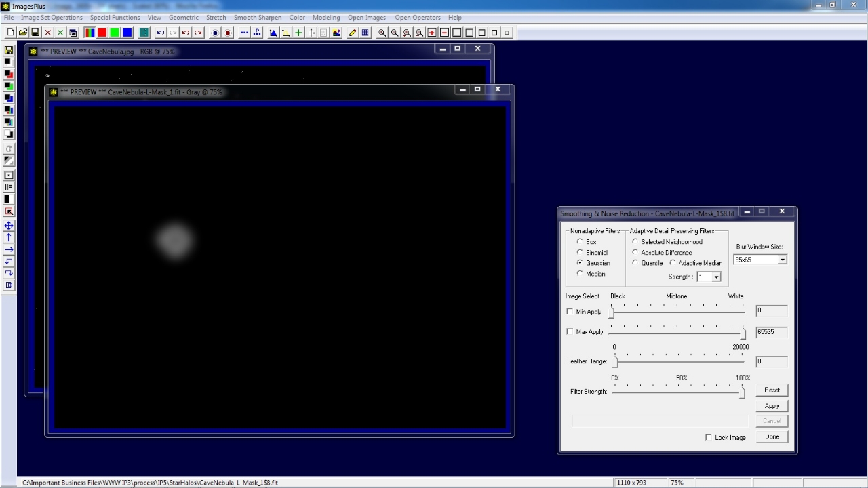Click the Filter Strength slider handle
The image size is (868, 488).
point(742,392)
